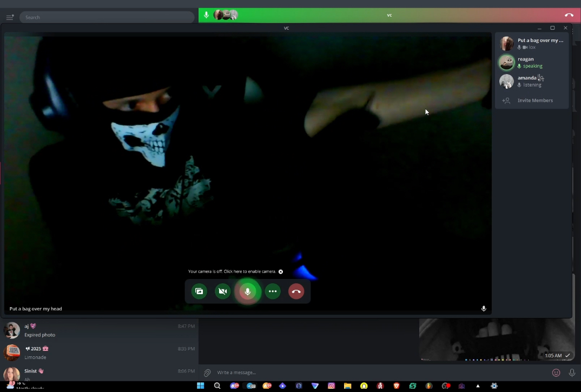Select participant reagan in the call list
This screenshot has width=581, height=392.
pyautogui.click(x=532, y=62)
